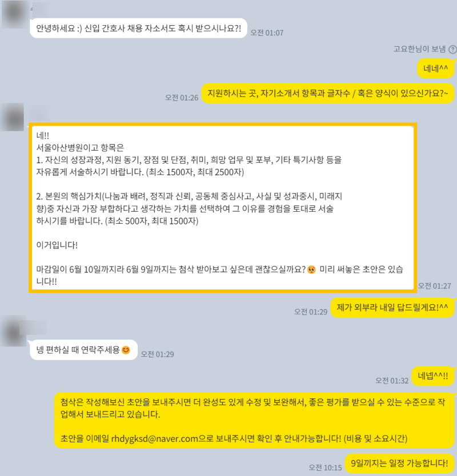Click the rhdygksd@naver.com email address
457x476 pixels.
[154, 438]
